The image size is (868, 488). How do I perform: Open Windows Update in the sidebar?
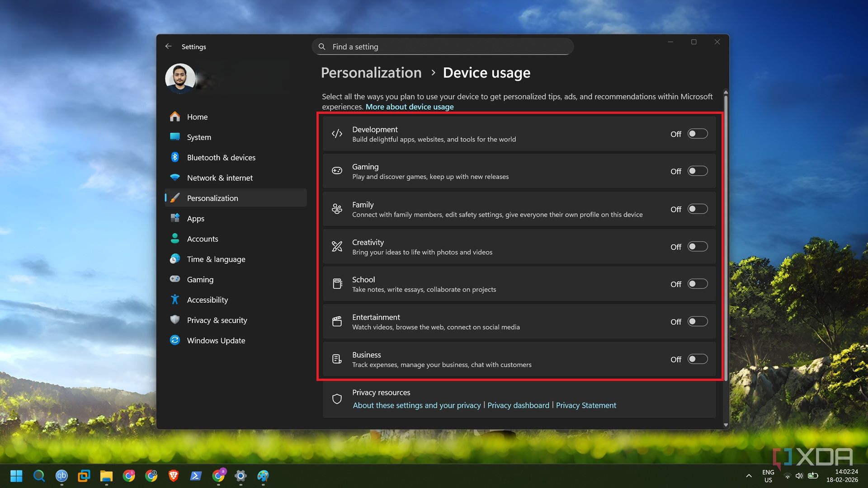216,340
